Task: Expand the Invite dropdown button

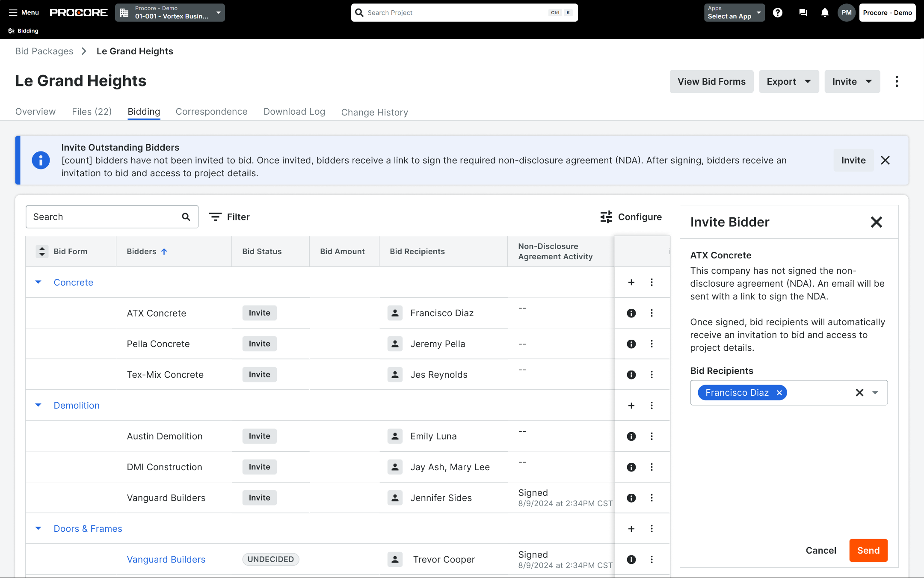Action: [869, 81]
